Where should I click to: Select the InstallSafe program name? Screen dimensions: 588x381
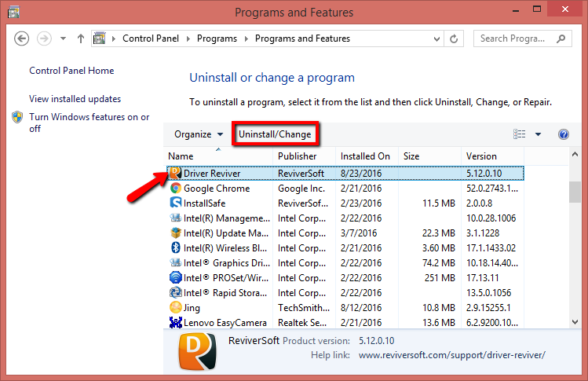point(204,203)
